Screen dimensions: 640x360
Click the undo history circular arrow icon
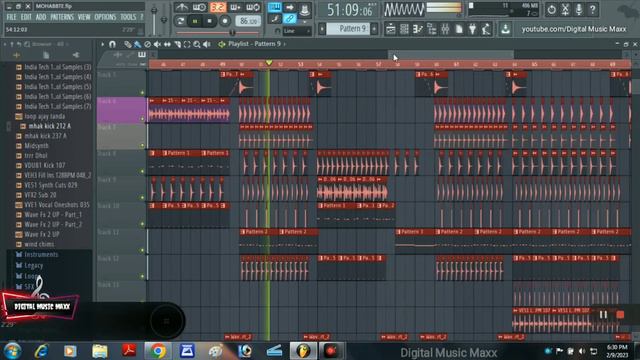pos(551,9)
